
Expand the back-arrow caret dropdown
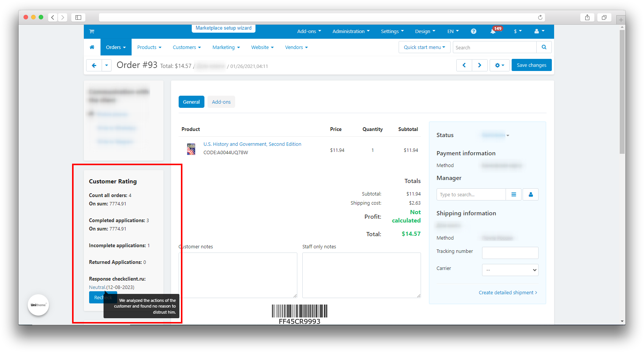(107, 65)
